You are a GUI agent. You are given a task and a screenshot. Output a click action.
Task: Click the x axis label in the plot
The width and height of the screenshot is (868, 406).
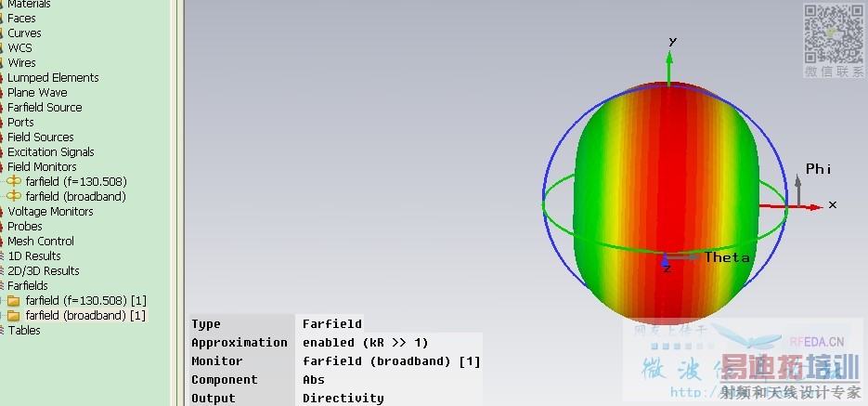point(833,205)
